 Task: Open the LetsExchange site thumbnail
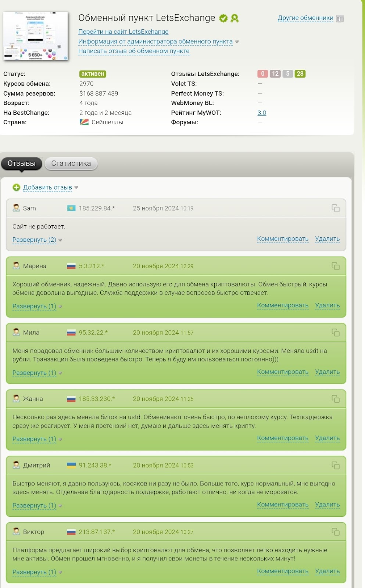tap(36, 36)
